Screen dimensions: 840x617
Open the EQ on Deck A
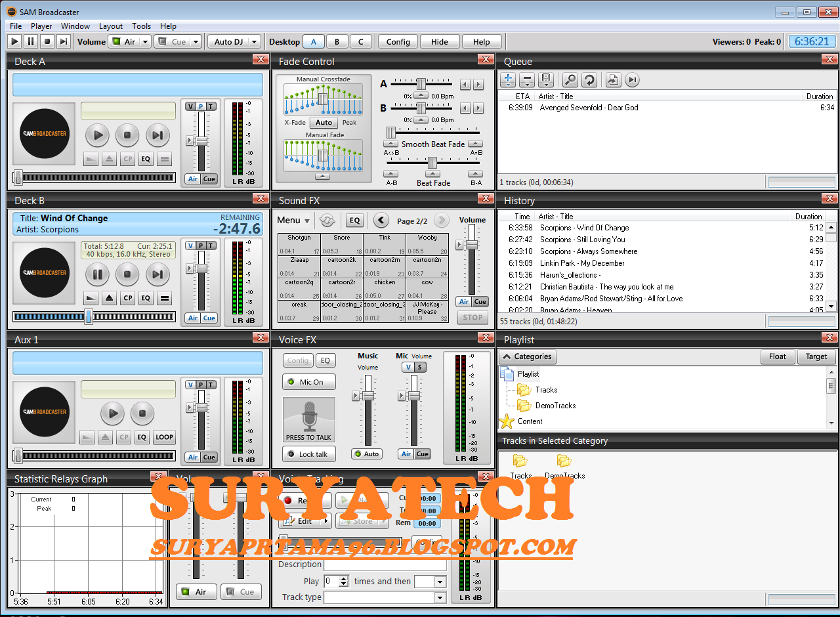pos(146,159)
